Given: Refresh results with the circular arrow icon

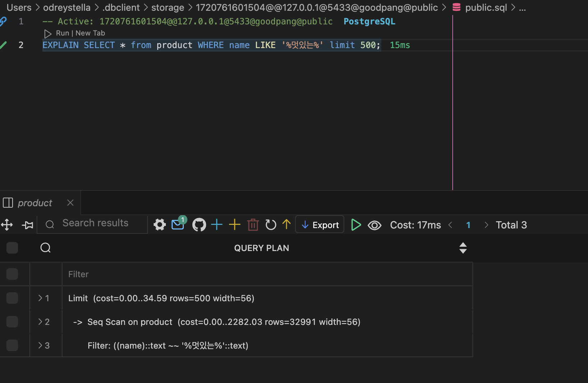Looking at the screenshot, I should pyautogui.click(x=271, y=225).
